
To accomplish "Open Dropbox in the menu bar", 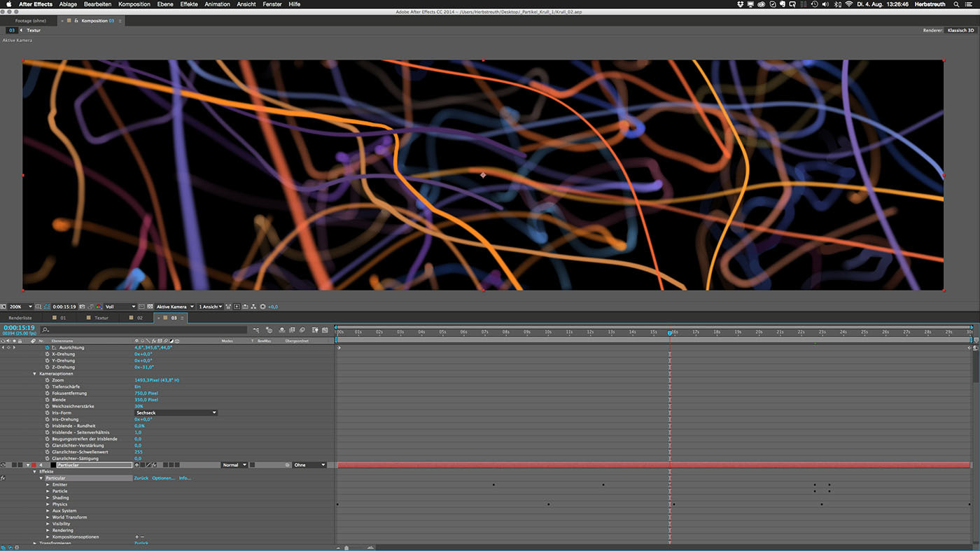I will (741, 4).
